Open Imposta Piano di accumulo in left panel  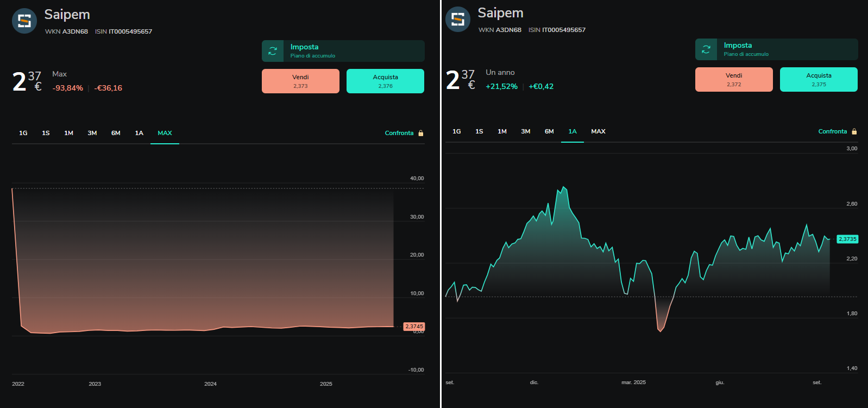tap(343, 51)
